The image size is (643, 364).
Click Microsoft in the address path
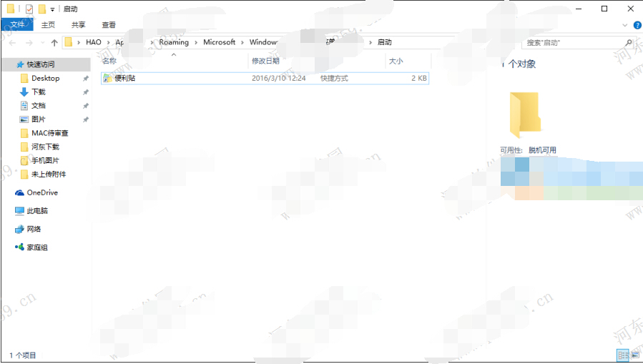point(220,42)
